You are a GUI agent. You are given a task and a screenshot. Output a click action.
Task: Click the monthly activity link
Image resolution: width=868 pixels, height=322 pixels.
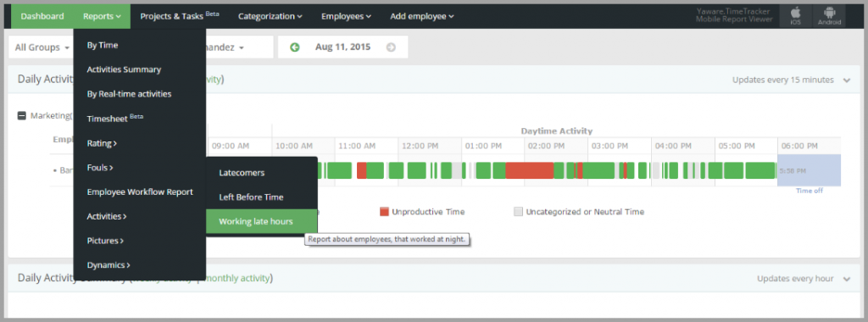[x=238, y=278]
